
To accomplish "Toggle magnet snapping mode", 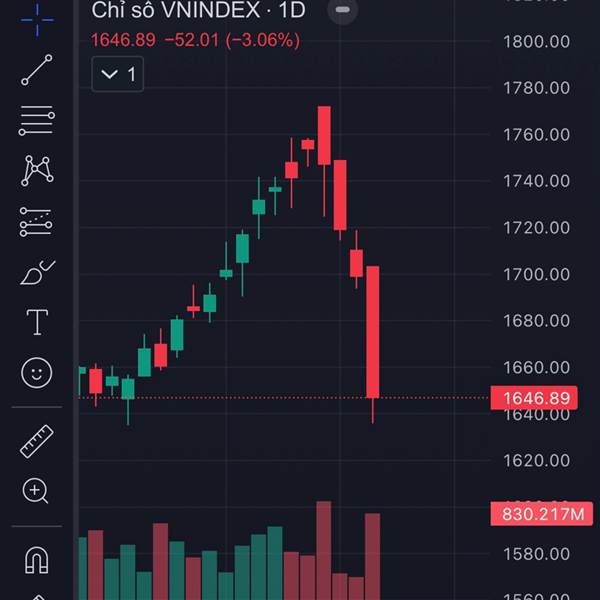I will 37,560.
